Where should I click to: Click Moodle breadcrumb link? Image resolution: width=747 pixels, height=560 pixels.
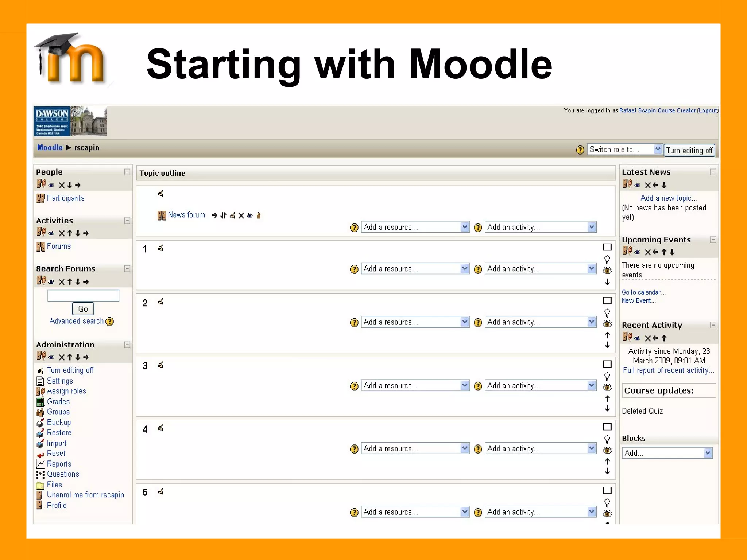tap(50, 148)
